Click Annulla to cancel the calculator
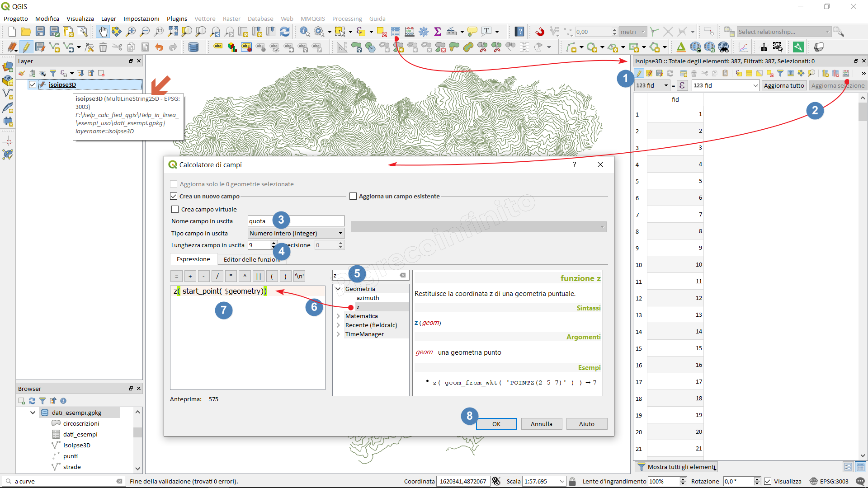Image resolution: width=868 pixels, height=488 pixels. 542,424
